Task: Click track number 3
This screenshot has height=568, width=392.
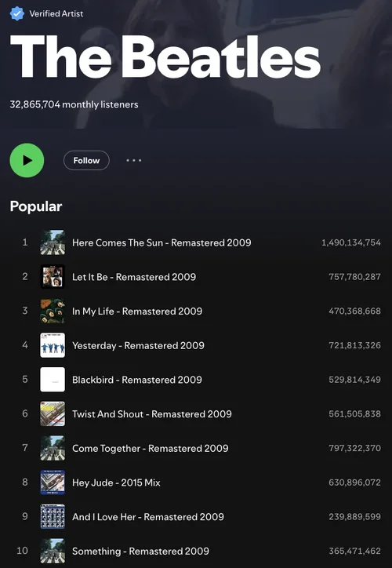Action: [25, 311]
